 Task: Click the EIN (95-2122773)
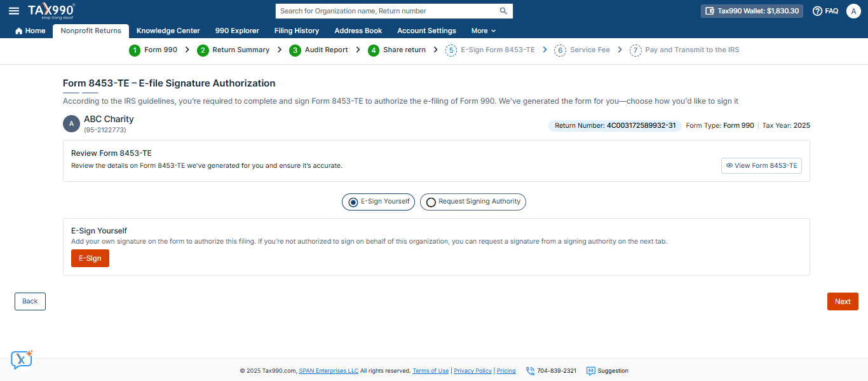pyautogui.click(x=105, y=130)
